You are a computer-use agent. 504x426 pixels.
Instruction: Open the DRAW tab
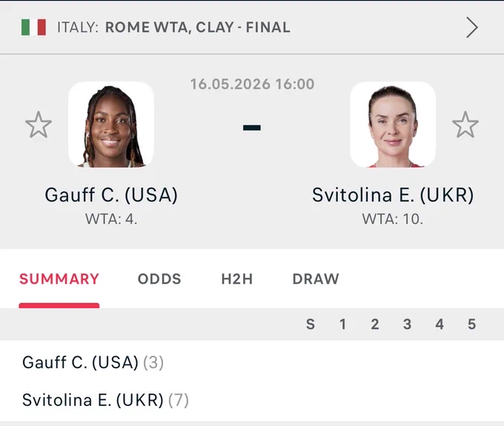point(316,279)
